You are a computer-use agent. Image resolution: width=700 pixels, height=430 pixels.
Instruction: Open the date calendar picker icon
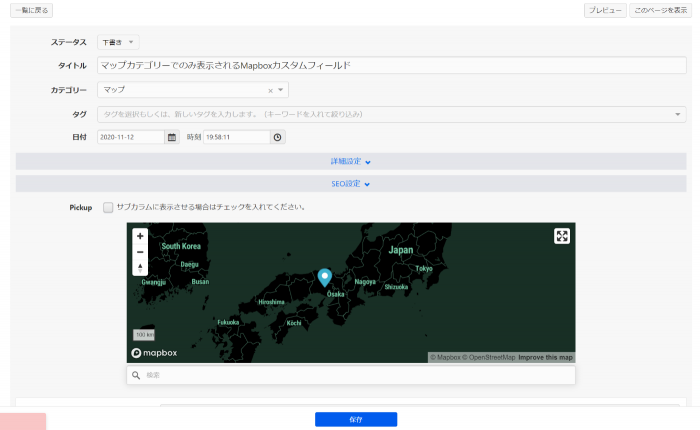[x=172, y=137]
